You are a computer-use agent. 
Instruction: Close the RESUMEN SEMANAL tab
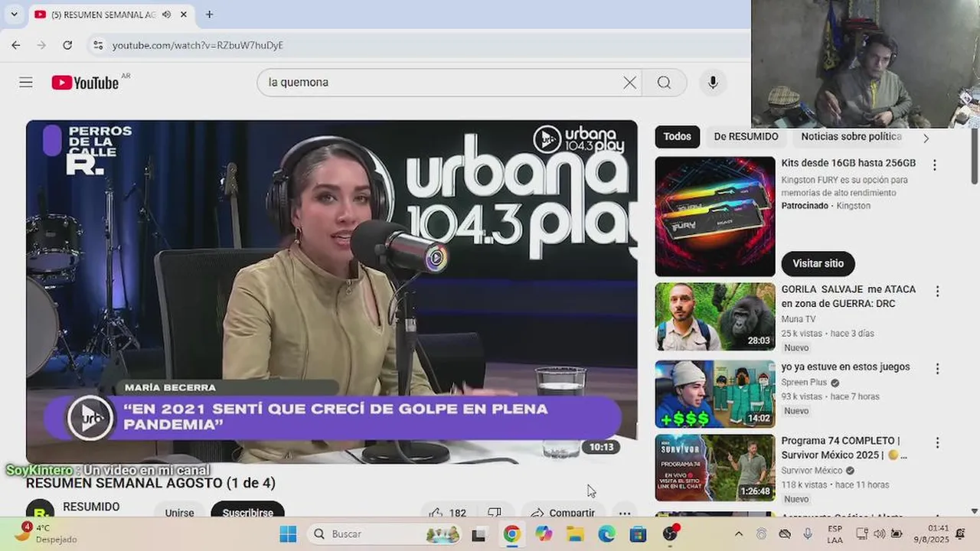[x=184, y=15]
